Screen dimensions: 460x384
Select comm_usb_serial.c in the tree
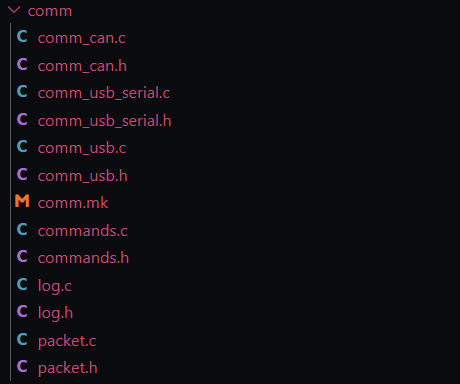(x=104, y=93)
